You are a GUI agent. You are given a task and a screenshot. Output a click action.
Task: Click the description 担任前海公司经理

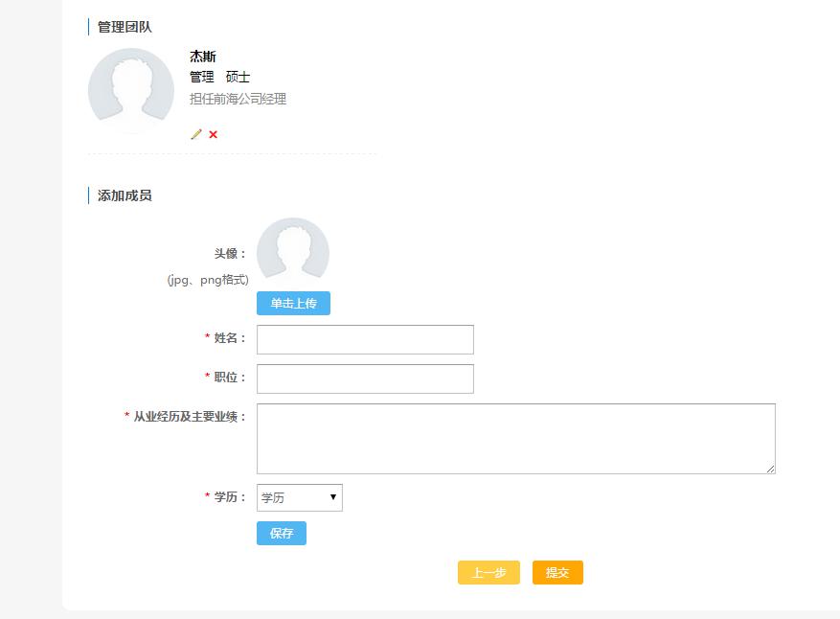(x=238, y=99)
